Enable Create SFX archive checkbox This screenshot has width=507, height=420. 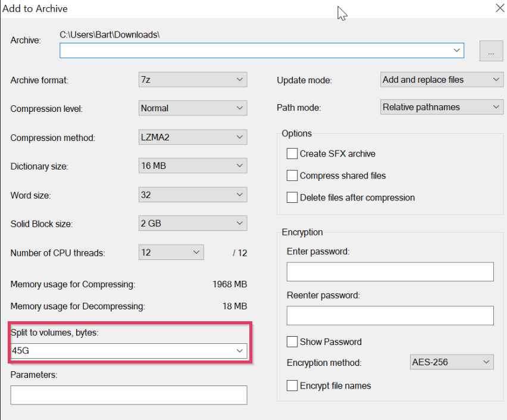point(292,153)
